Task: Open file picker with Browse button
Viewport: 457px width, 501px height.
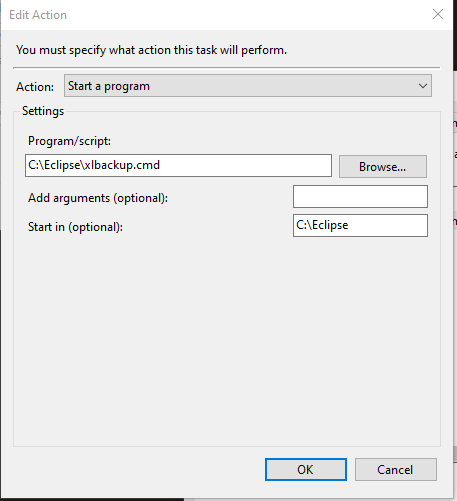Action: [x=383, y=166]
